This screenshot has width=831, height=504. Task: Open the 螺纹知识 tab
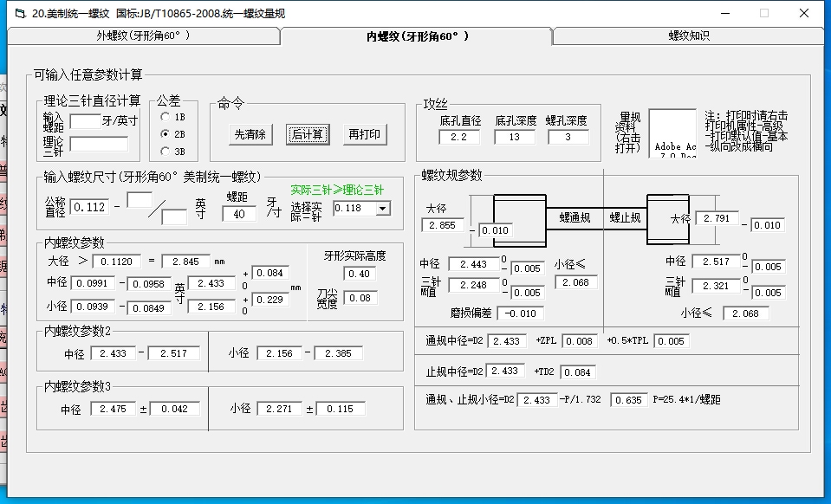tap(688, 36)
